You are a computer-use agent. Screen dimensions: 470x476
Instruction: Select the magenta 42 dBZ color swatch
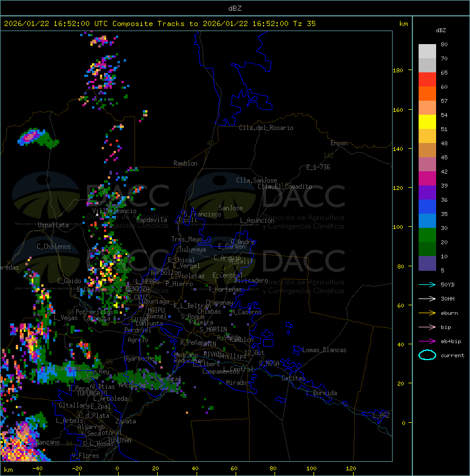[427, 179]
